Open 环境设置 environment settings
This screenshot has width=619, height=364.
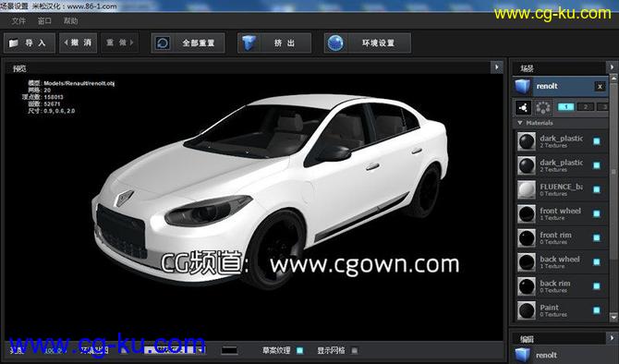(x=367, y=43)
